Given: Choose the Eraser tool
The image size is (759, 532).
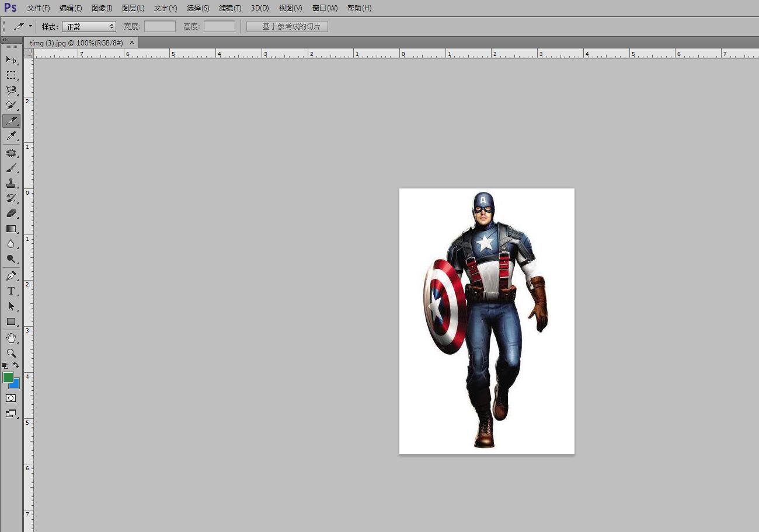Looking at the screenshot, I should 11,213.
